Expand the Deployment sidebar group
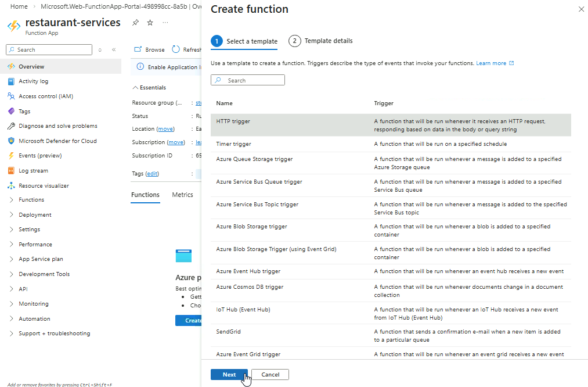 coord(35,215)
